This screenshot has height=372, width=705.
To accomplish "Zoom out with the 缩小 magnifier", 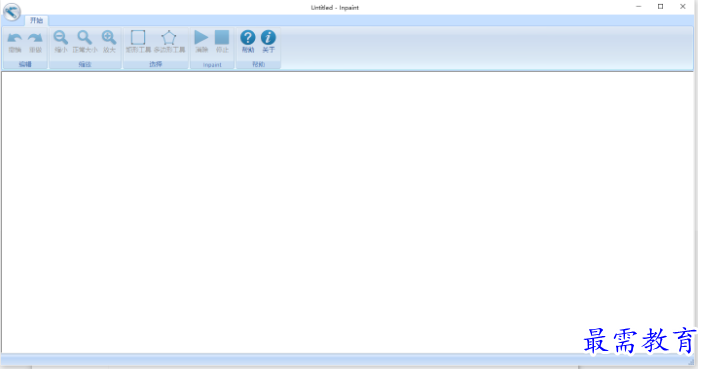I will (x=61, y=38).
